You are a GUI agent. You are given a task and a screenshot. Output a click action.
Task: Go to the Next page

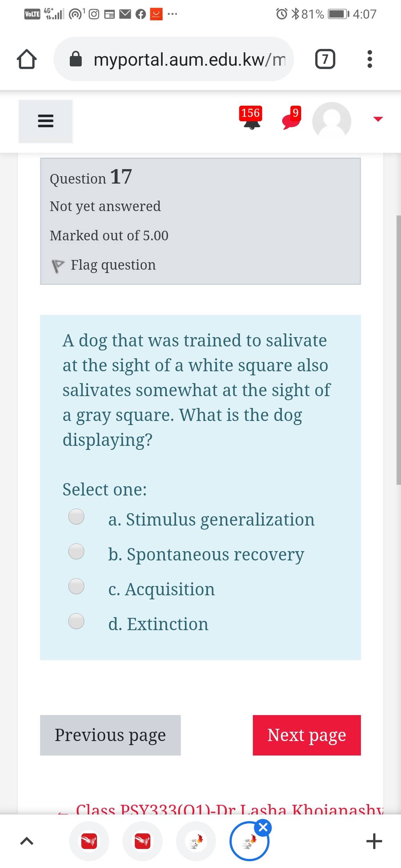tap(307, 735)
